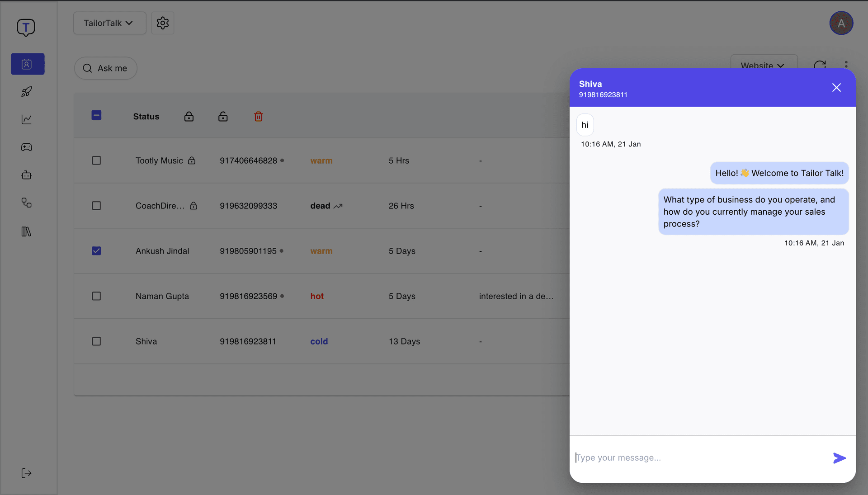Screen dimensions: 868x495
Task: Open the workflow nodes sidebar icon
Action: coord(27,203)
